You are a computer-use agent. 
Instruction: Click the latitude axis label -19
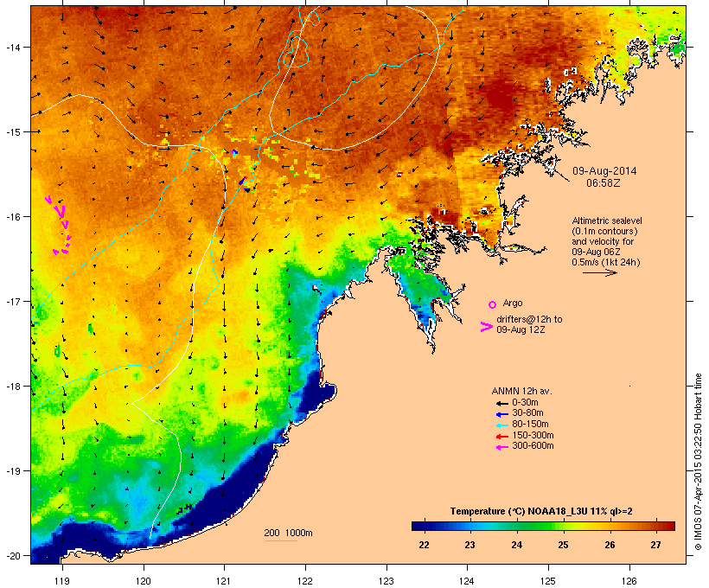tap(12, 471)
